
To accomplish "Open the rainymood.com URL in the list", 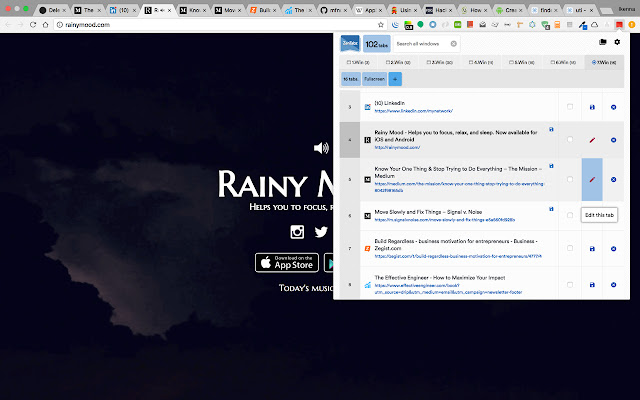I will click(397, 147).
